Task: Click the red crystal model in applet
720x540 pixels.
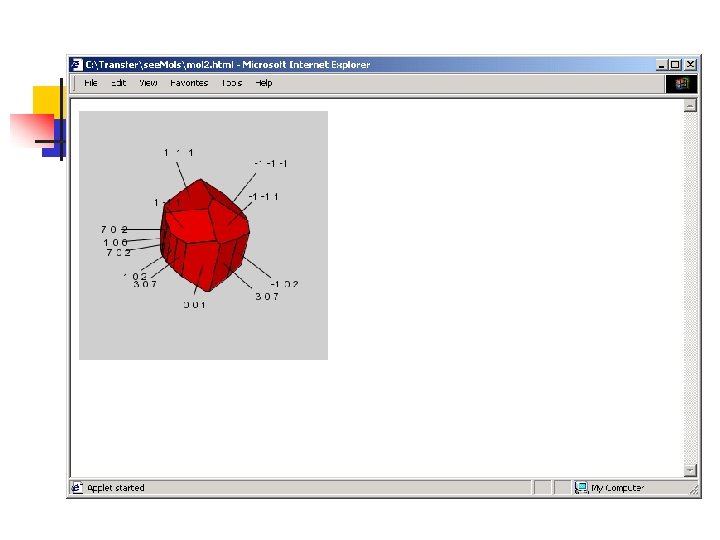Action: click(x=205, y=235)
